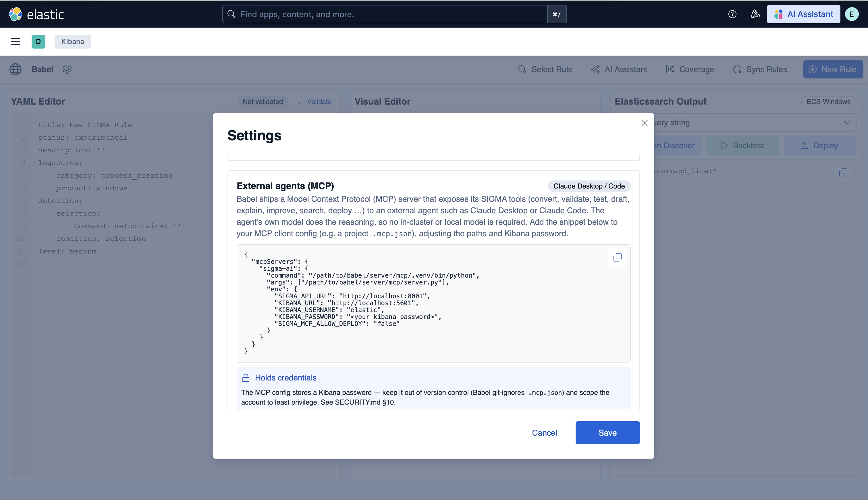Click the External agents (MCP) heading

tap(285, 186)
